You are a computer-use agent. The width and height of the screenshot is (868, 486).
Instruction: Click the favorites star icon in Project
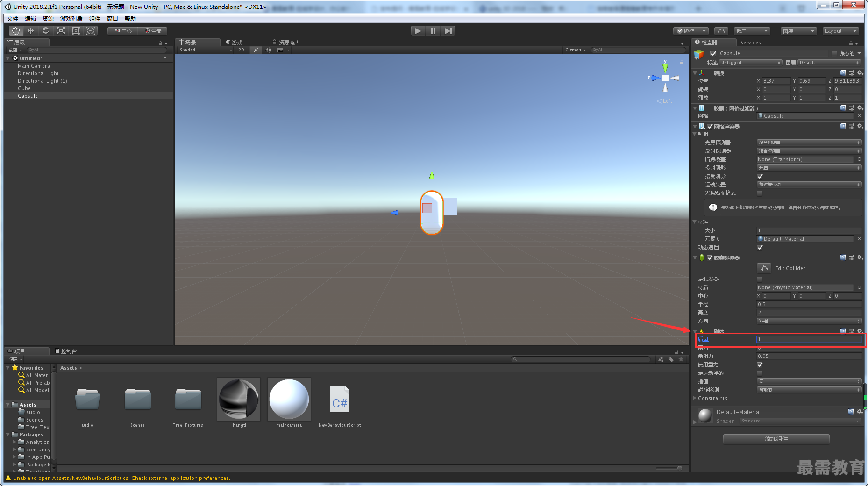(x=681, y=359)
